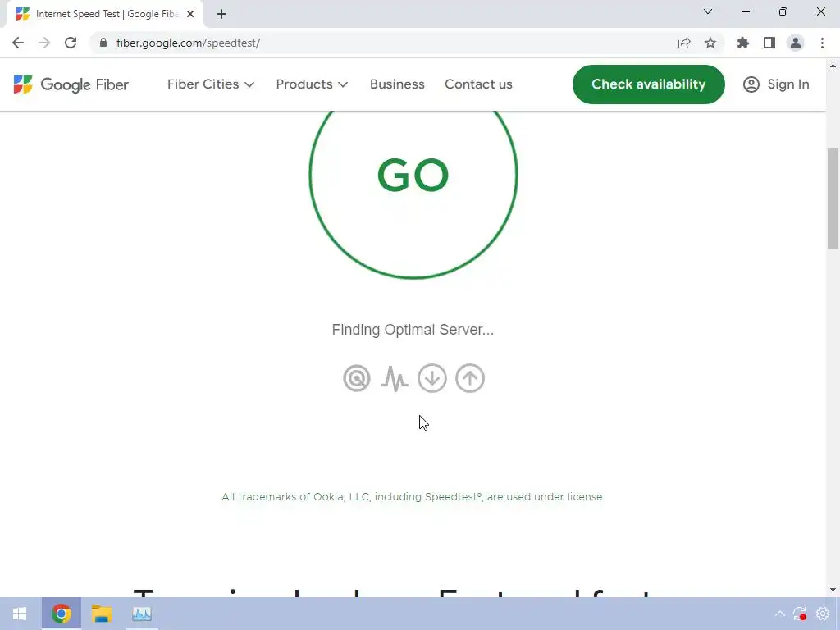Go back to the previous page
Viewport: 840px width, 630px height.
[18, 43]
